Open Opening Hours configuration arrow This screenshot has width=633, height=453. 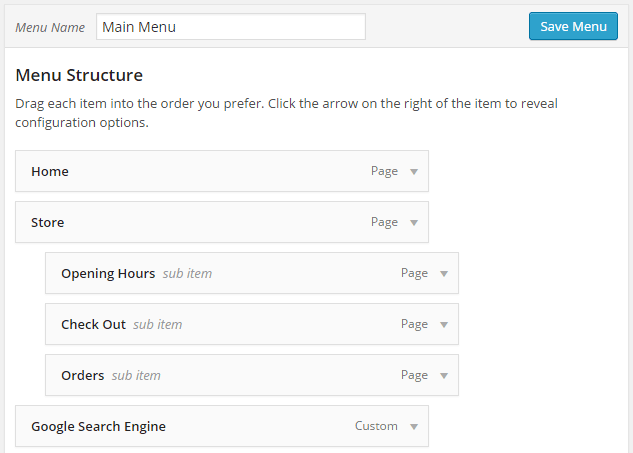tap(444, 274)
